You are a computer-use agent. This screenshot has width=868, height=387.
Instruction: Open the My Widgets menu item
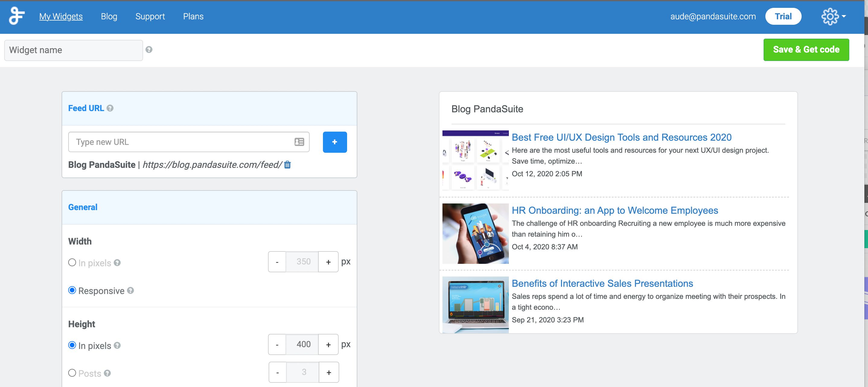click(x=61, y=16)
